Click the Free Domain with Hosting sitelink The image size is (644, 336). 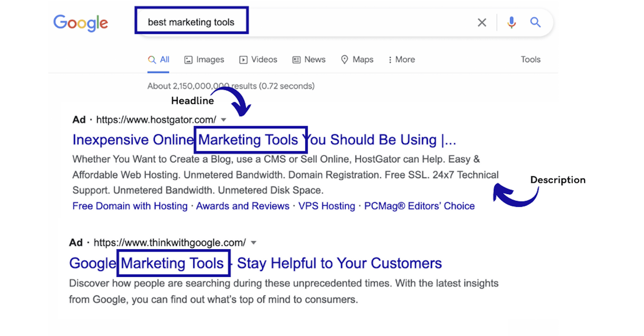click(129, 206)
